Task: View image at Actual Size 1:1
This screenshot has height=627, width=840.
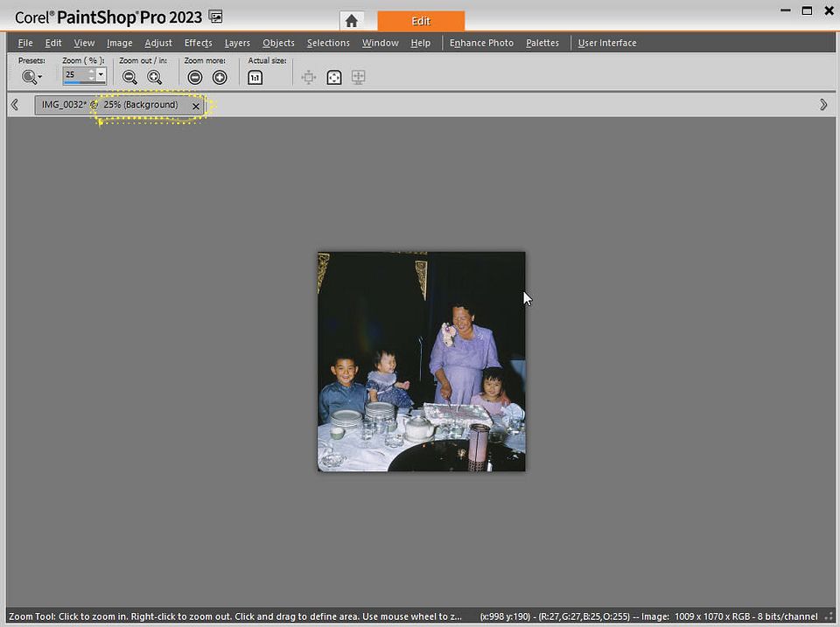Action: tap(255, 77)
